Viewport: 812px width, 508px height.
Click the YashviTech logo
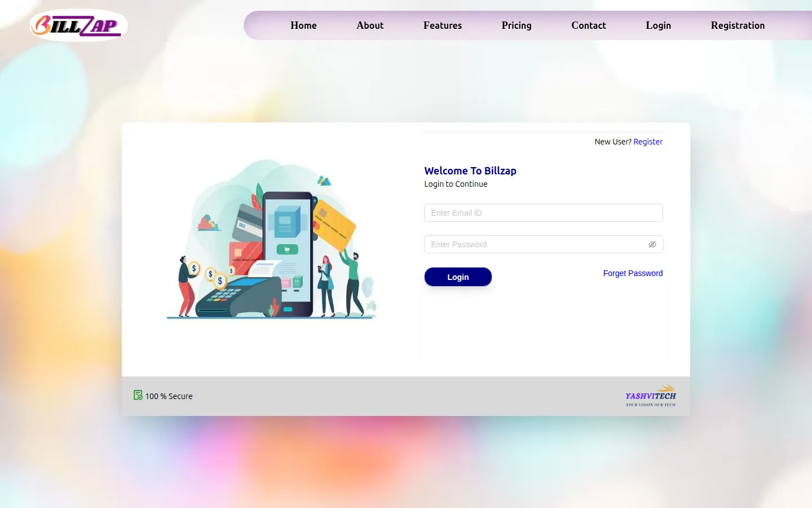click(651, 396)
